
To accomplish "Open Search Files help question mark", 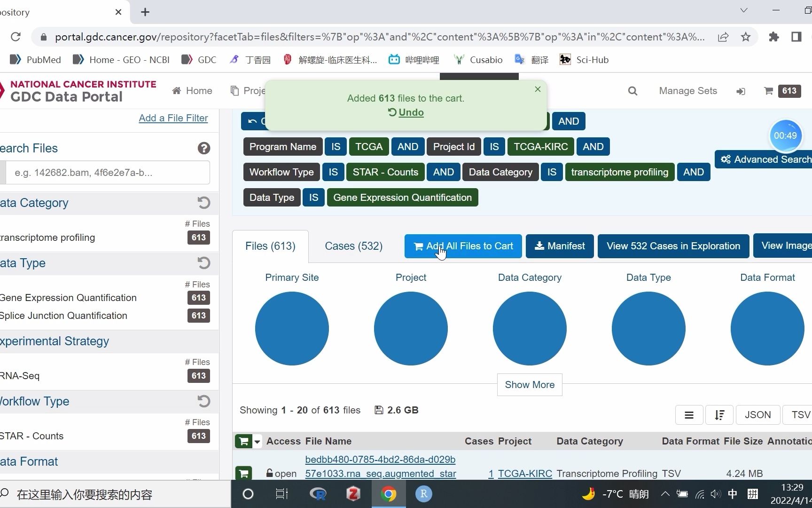I will pyautogui.click(x=204, y=148).
